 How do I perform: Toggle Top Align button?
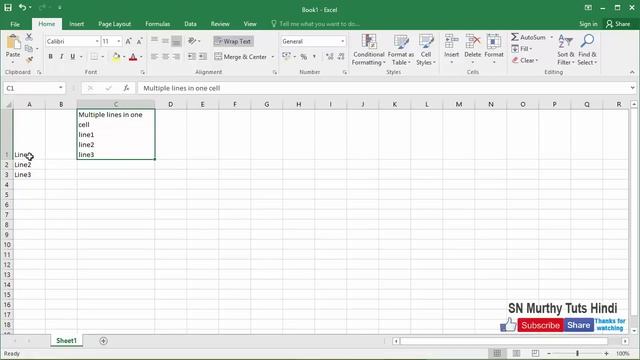[x=154, y=41]
